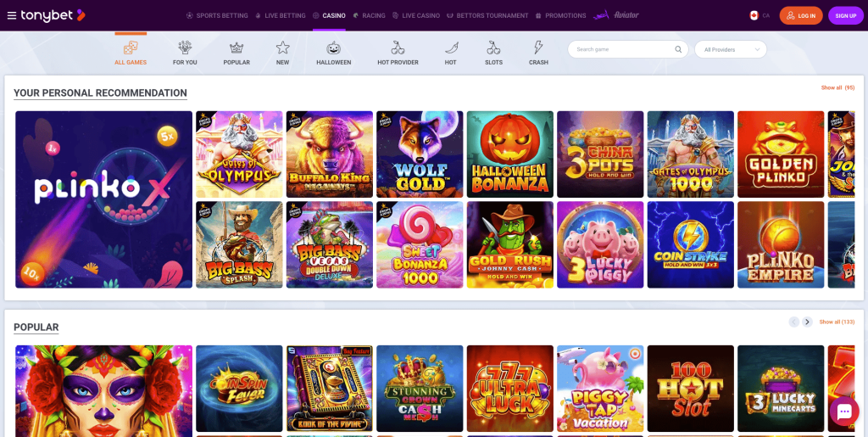
Task: Switch to Live Betting
Action: tap(280, 15)
